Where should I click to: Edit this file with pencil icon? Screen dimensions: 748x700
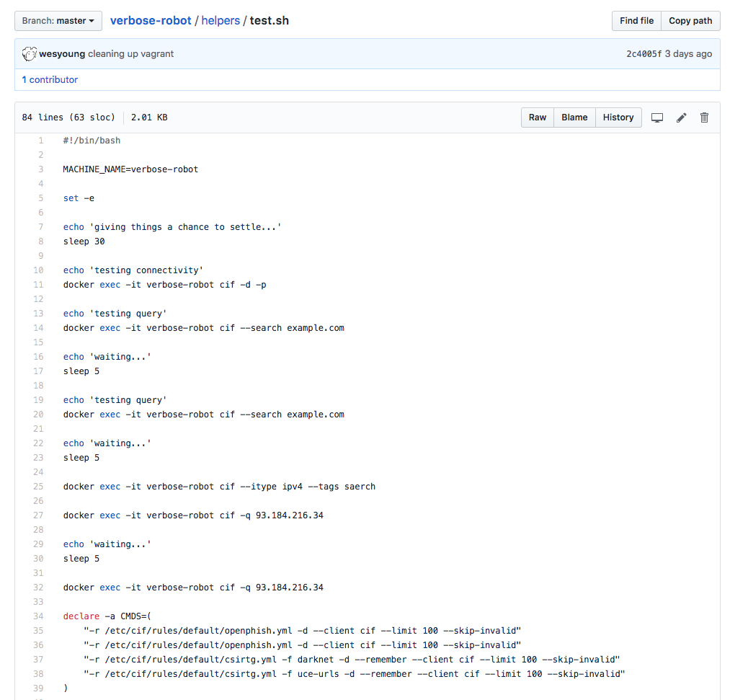(681, 118)
